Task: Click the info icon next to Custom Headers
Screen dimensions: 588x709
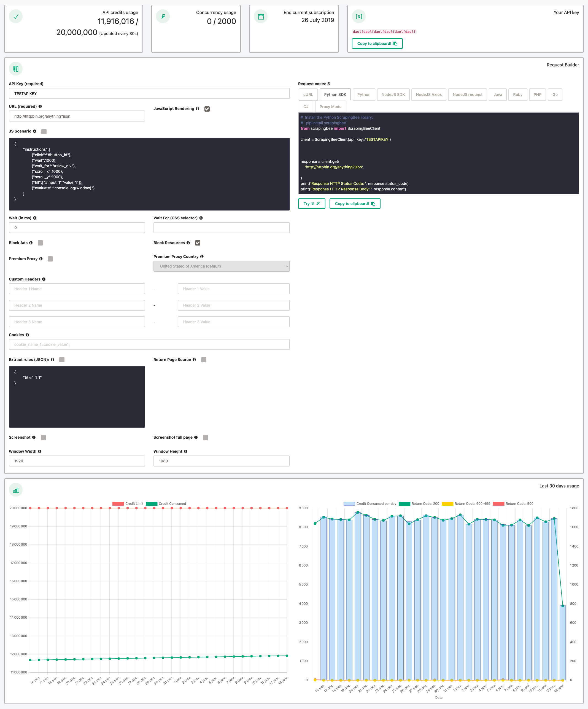Action: 44,279
